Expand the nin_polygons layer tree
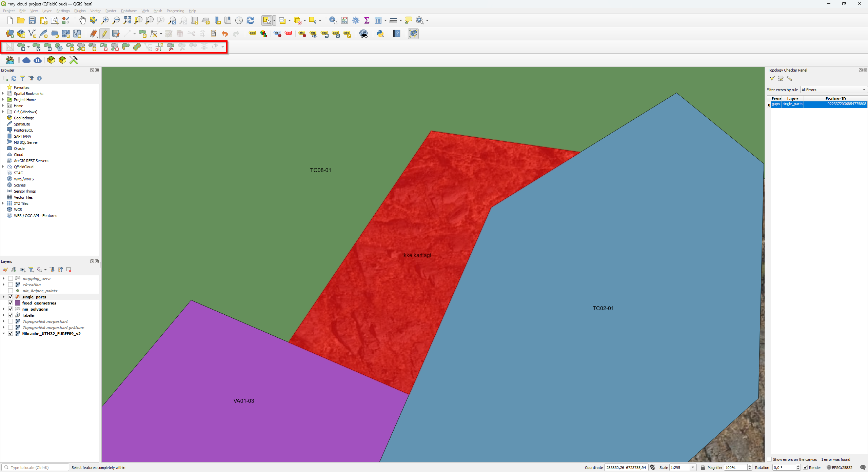The height and width of the screenshot is (472, 868). coord(4,309)
